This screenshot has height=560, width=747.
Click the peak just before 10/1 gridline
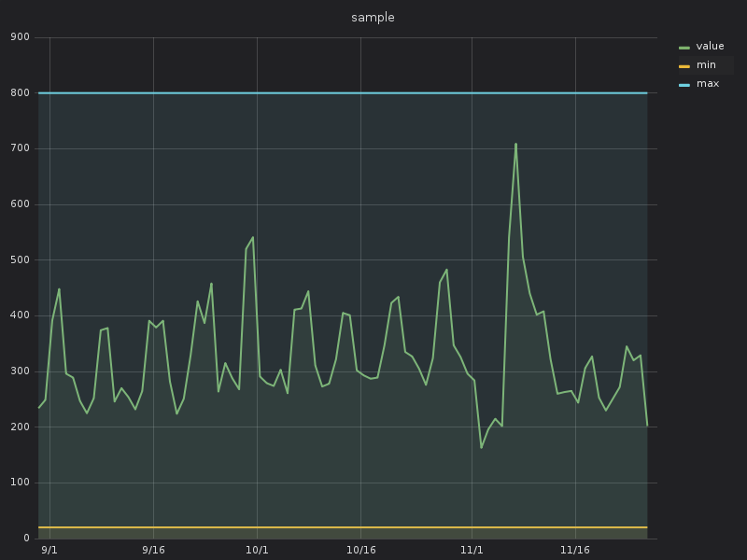click(x=252, y=237)
